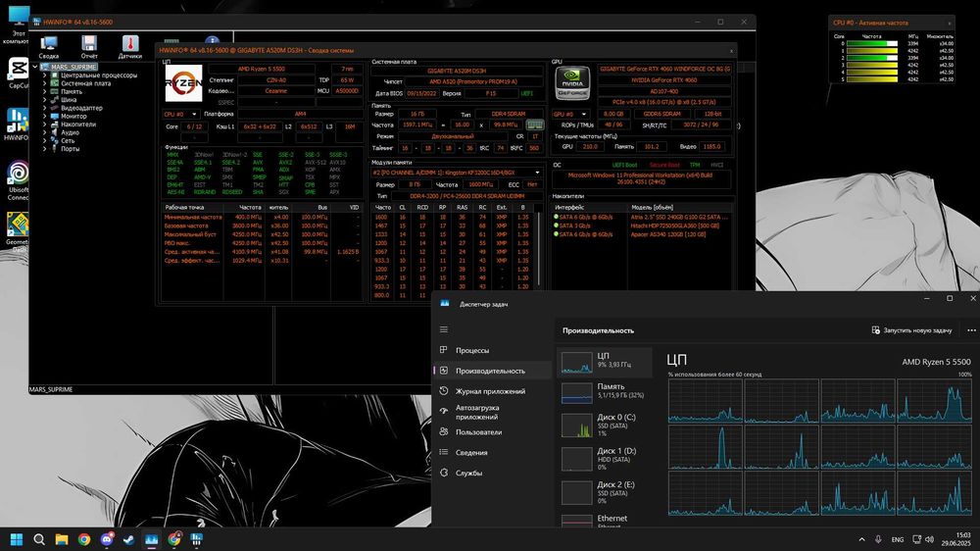
Task: Click Запустить новую задачу button
Action: (x=911, y=330)
